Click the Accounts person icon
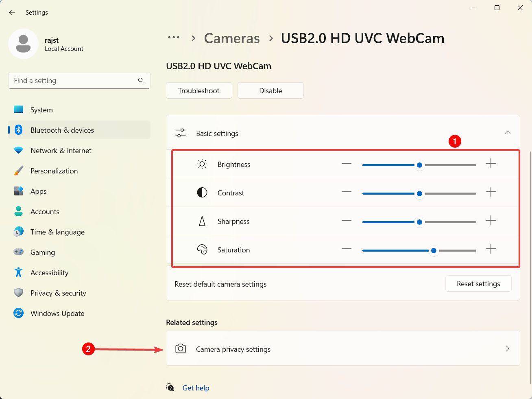 pos(18,211)
